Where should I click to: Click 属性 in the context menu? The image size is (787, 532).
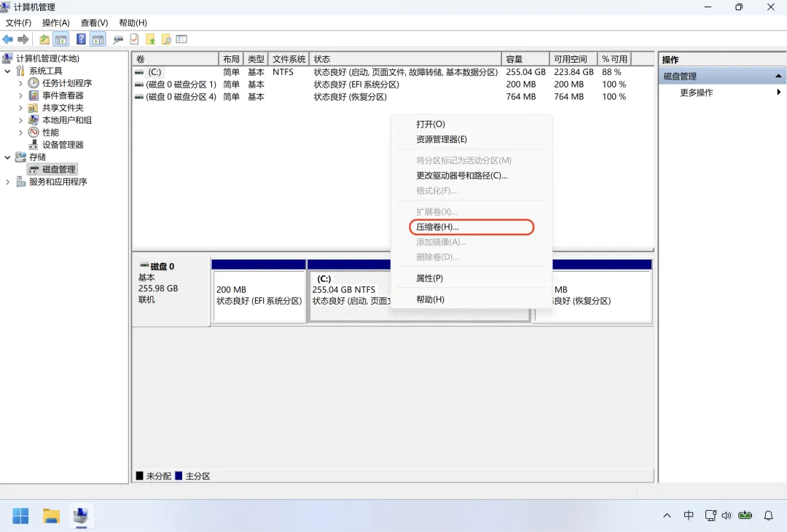(x=430, y=278)
